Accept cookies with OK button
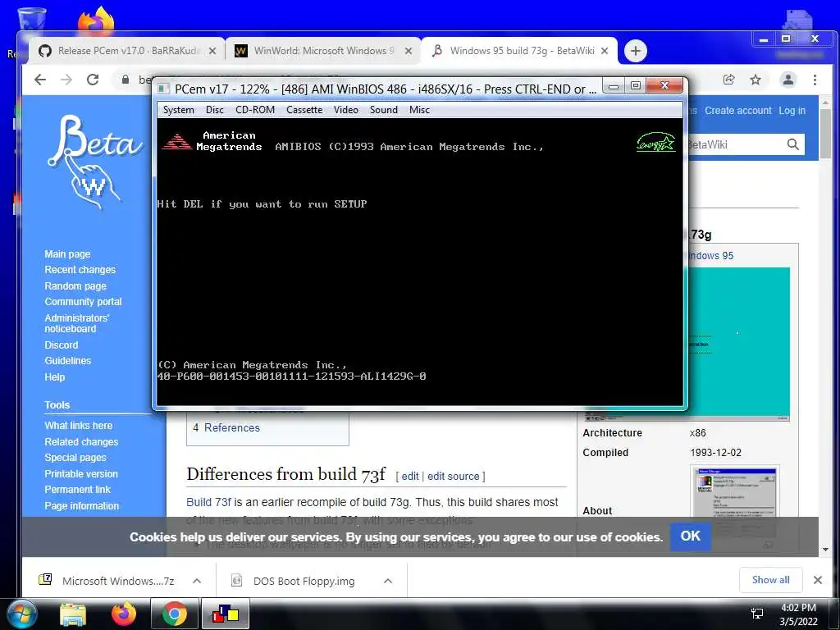The image size is (840, 630). tap(690, 536)
